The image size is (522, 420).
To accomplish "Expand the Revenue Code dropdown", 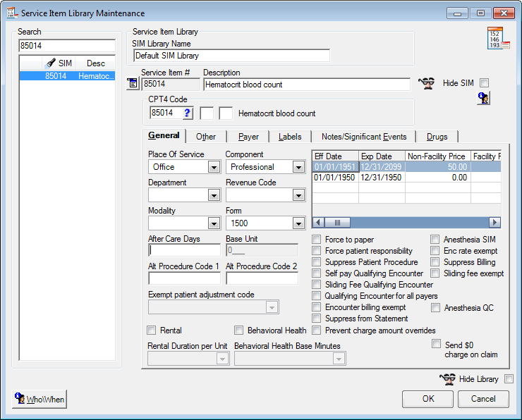I will click(x=298, y=195).
